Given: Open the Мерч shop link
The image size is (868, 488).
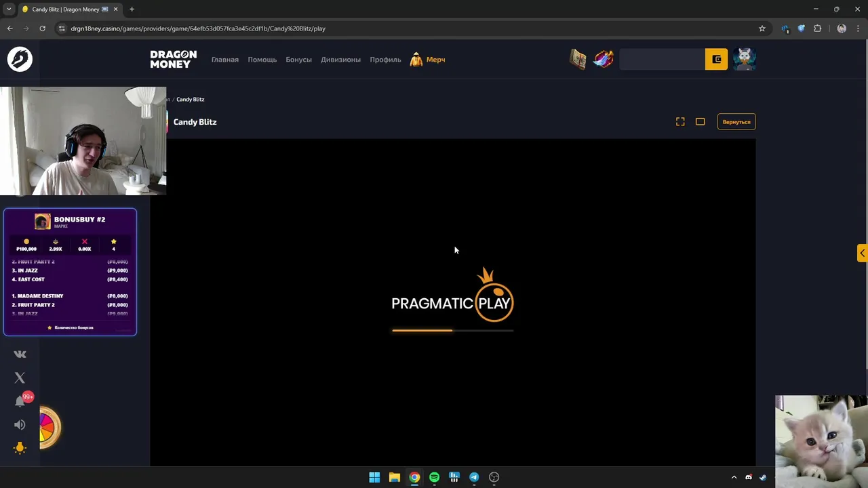Looking at the screenshot, I should point(435,60).
